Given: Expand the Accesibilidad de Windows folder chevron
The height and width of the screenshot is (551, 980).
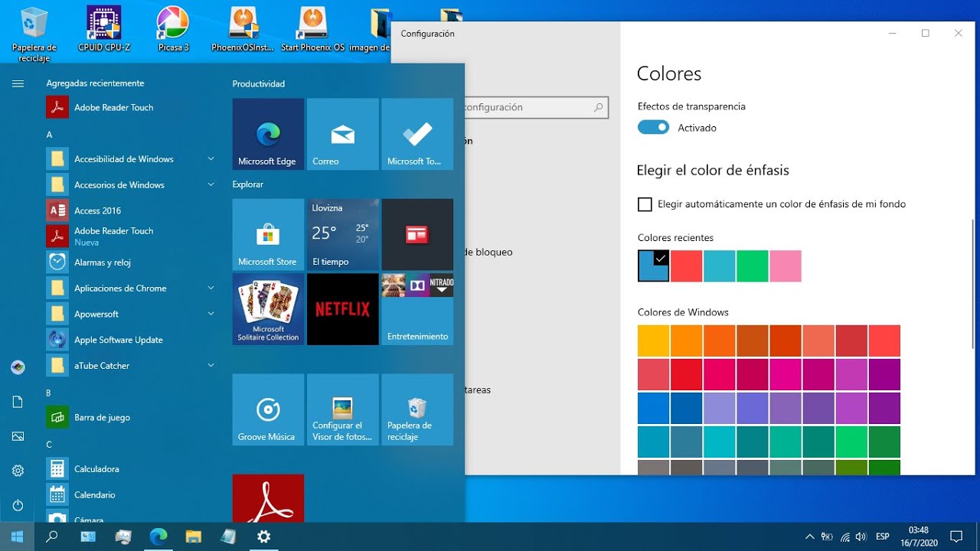Looking at the screenshot, I should [211, 159].
